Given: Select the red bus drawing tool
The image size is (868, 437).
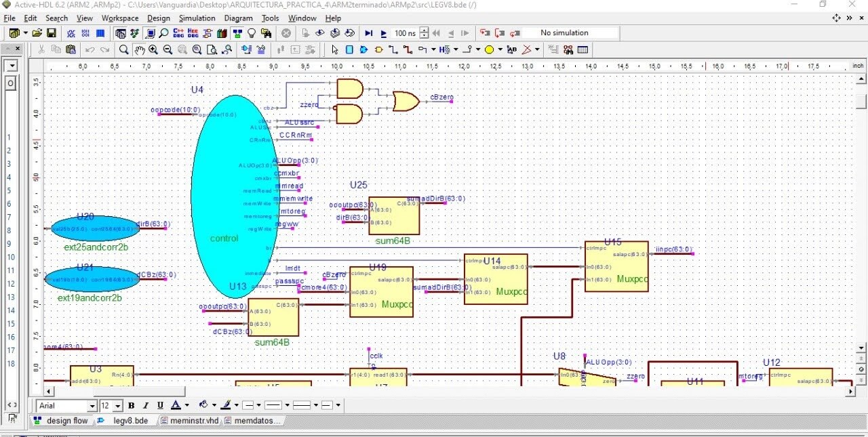Looking at the screenshot, I should pyautogui.click(x=408, y=49).
